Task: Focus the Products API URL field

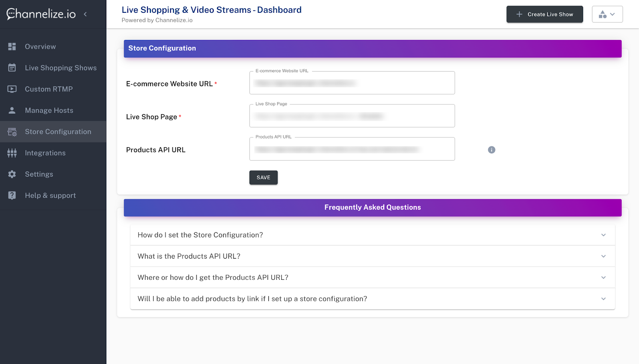Action: 352,149
